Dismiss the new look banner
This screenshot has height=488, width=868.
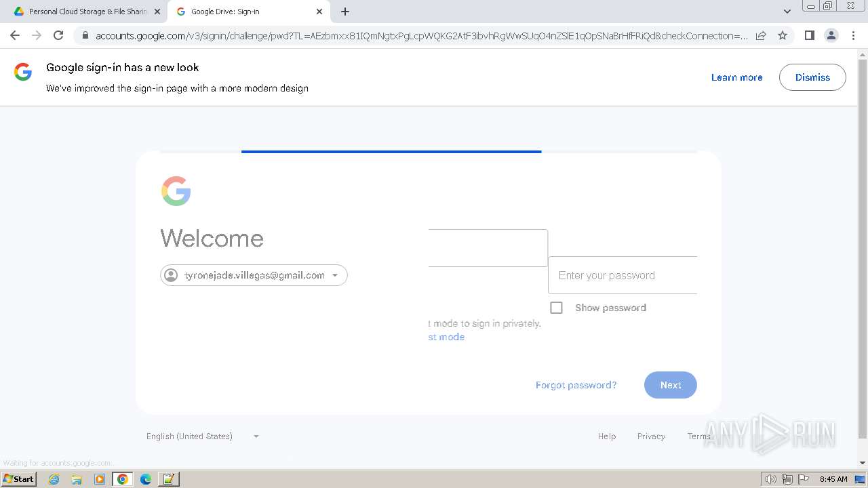pyautogui.click(x=812, y=77)
